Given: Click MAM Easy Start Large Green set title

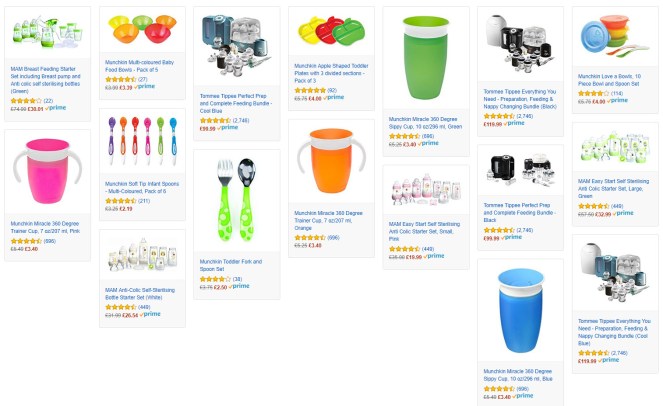Looking at the screenshot, I should (x=613, y=189).
